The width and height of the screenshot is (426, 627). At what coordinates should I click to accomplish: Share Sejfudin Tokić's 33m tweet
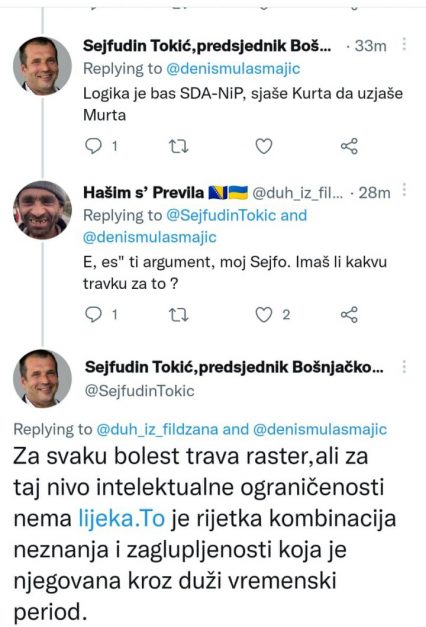[349, 146]
